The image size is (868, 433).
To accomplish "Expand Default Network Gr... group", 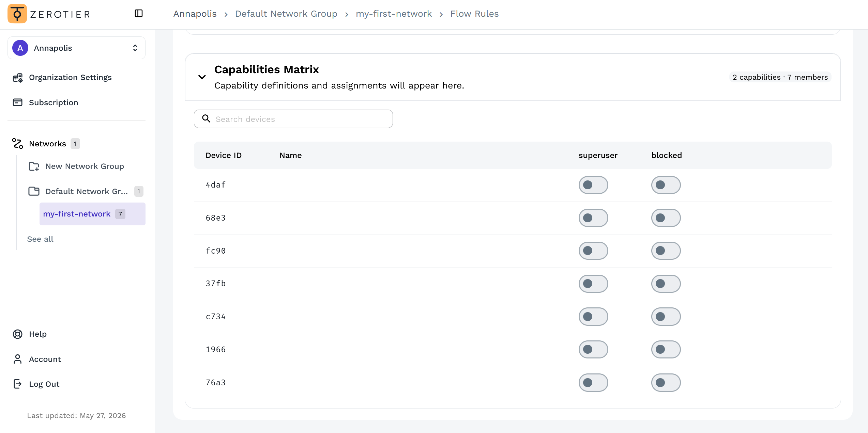I will click(x=87, y=191).
